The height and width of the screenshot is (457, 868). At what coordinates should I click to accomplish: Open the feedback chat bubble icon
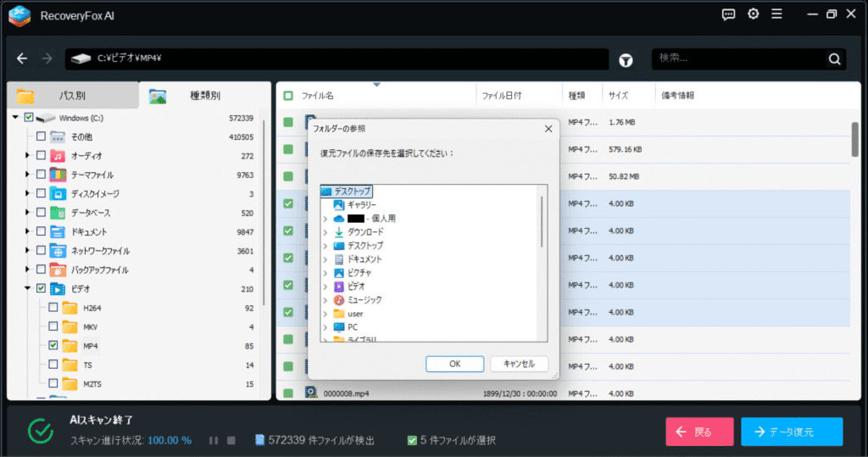[x=728, y=15]
